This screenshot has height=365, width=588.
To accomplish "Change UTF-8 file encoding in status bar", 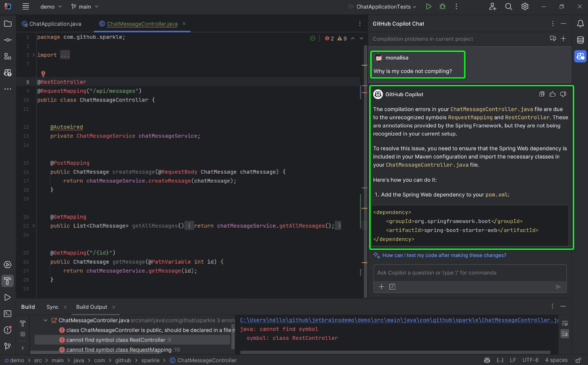I will 530,360.
